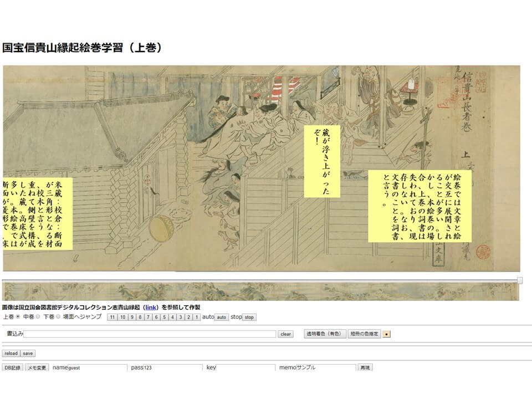Click the yellow note starting 絵巻では文章と絵

(420, 206)
